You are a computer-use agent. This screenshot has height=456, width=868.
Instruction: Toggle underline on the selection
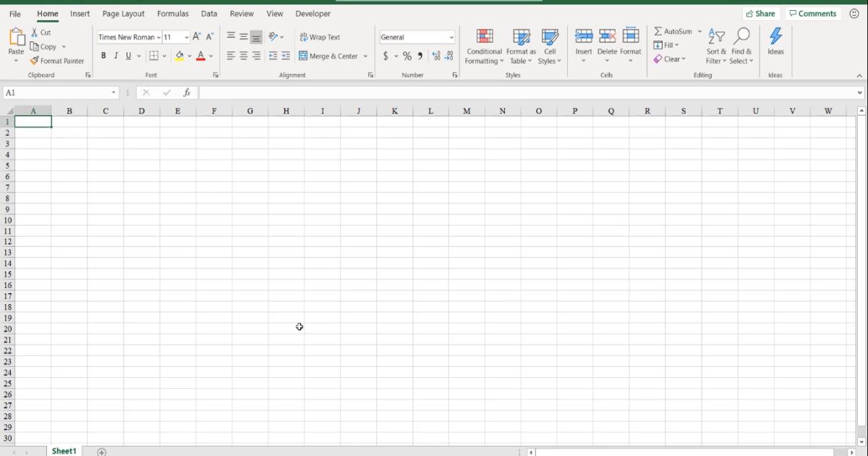[x=127, y=55]
